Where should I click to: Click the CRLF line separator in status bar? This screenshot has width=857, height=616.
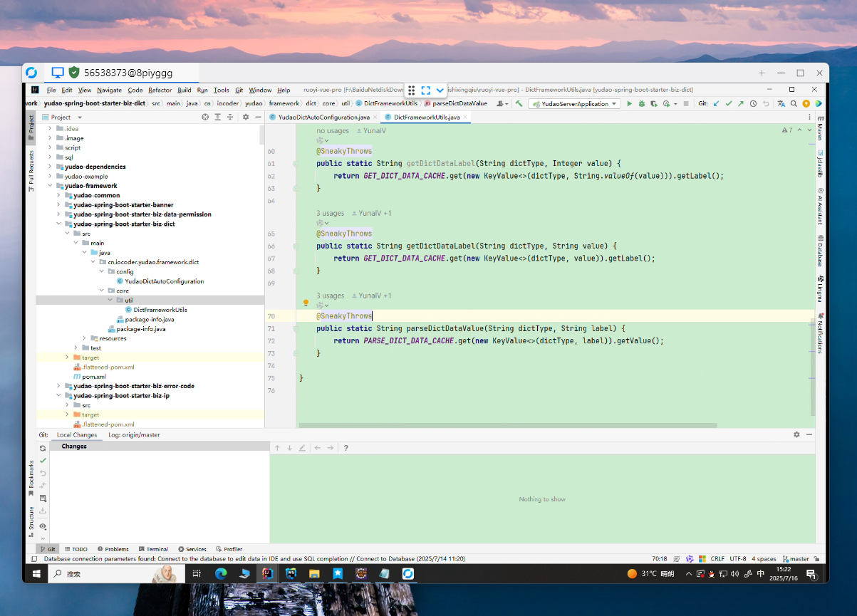717,559
